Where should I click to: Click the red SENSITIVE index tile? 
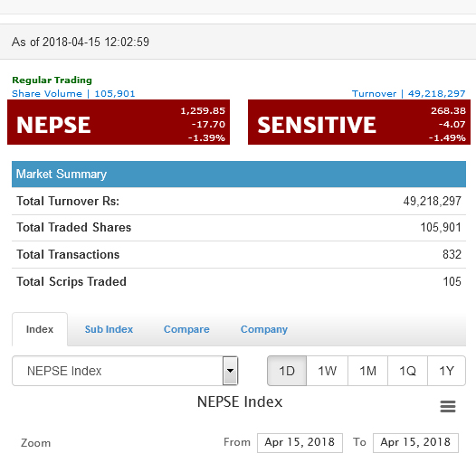tap(359, 122)
